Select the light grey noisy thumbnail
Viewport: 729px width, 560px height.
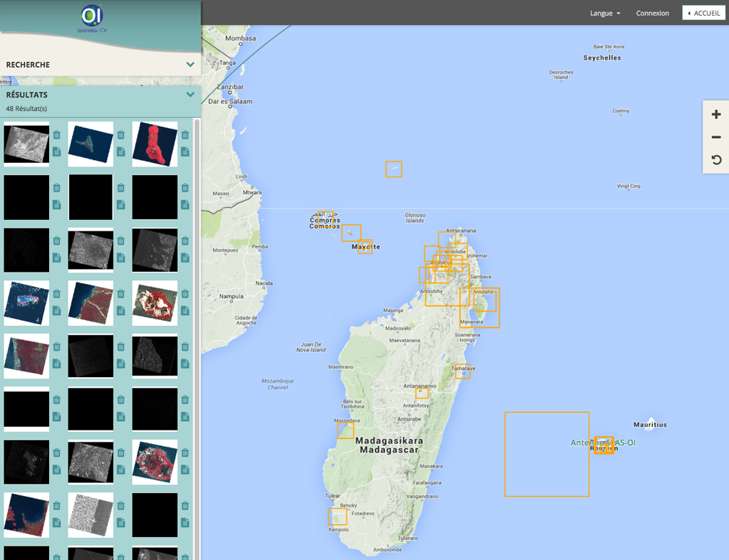(x=90, y=515)
